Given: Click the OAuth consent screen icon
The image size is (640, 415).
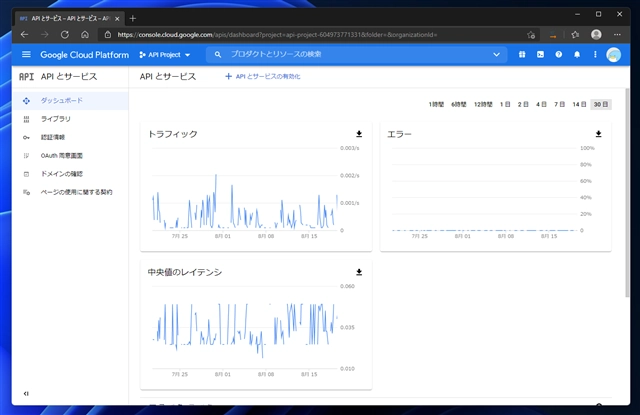Looking at the screenshot, I should point(26,155).
